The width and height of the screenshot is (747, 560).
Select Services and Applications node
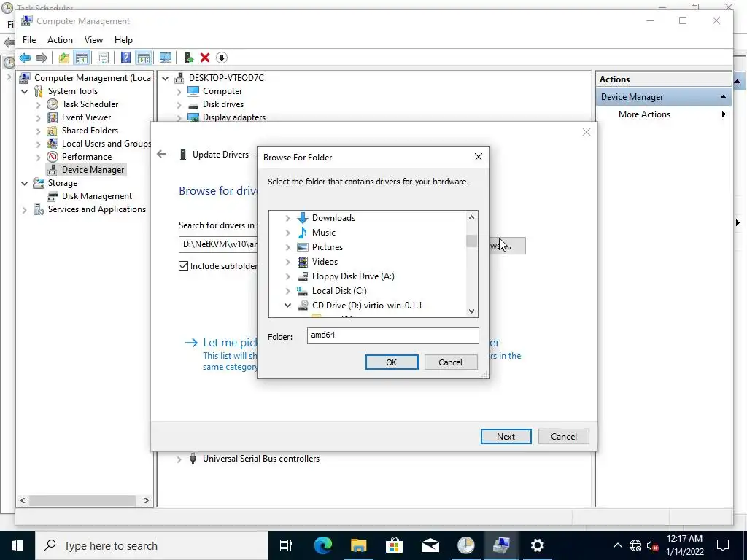click(97, 209)
